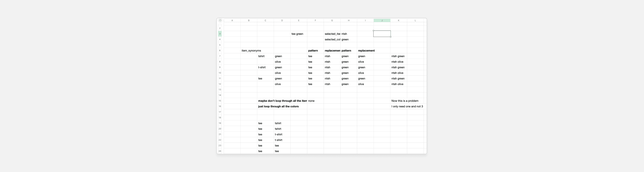Click 'ntsh green' in row 7
The width and height of the screenshot is (644, 172).
tap(398, 56)
